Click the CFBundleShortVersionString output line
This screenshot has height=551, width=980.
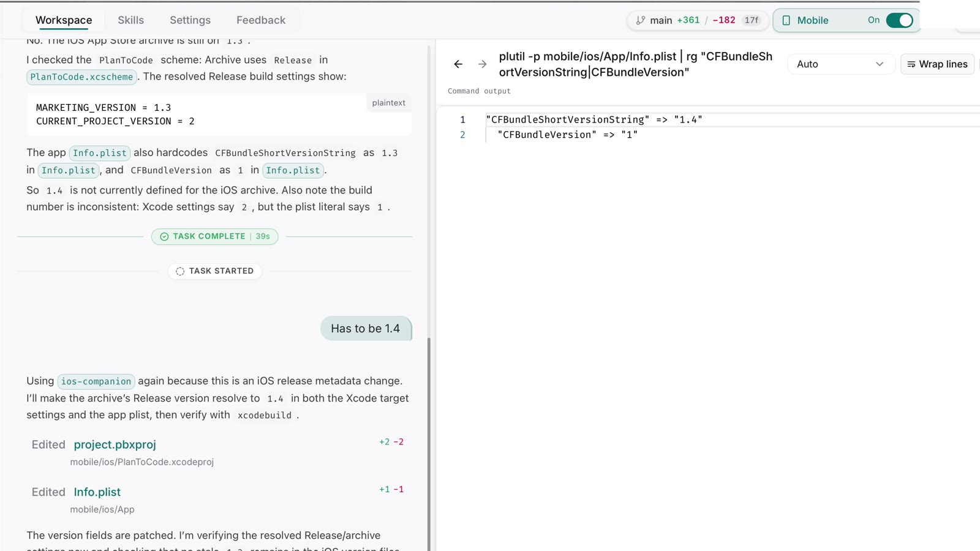point(594,120)
